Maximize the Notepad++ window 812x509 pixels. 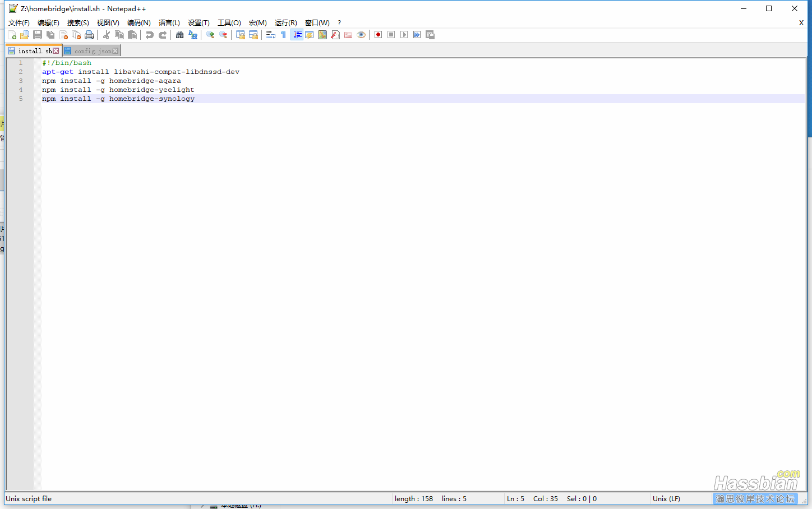[769, 8]
